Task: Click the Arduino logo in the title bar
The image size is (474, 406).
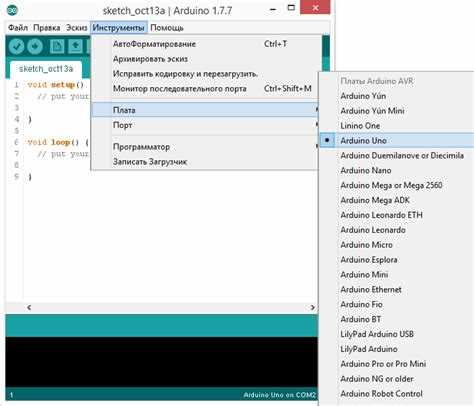Action: tap(12, 10)
